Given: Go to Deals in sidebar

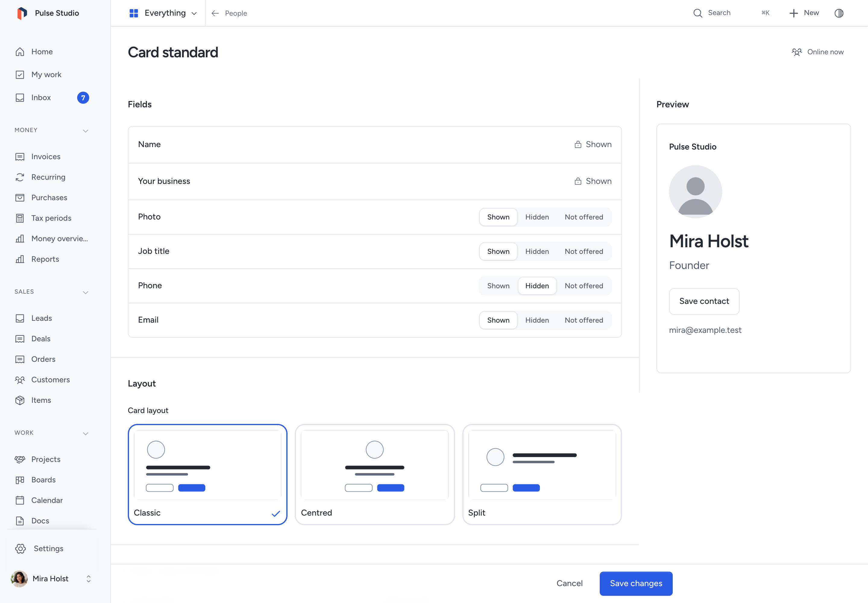Looking at the screenshot, I should 41,339.
